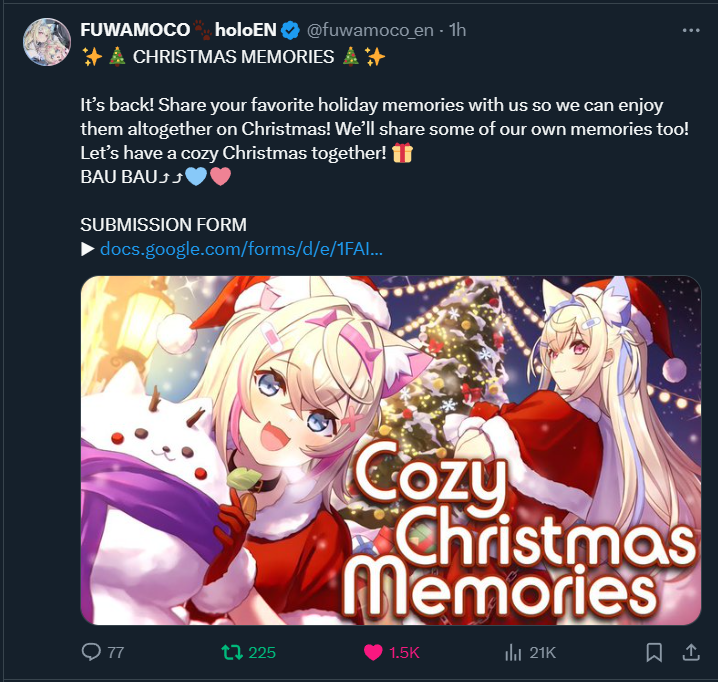Click the 225 retweets count
The width and height of the screenshot is (718, 682).
coord(261,653)
